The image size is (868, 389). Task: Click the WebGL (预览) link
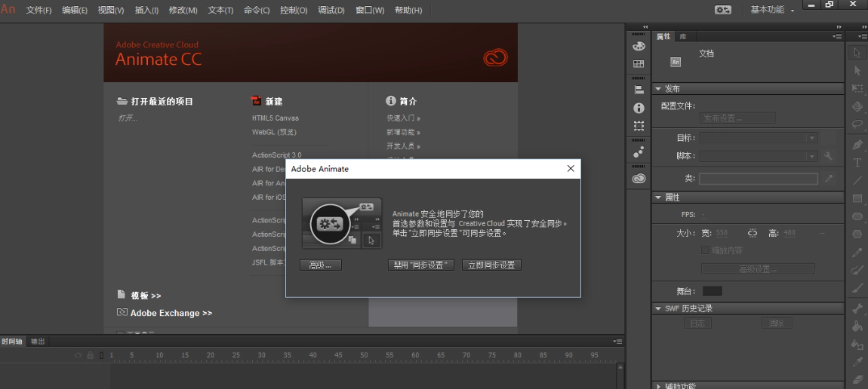pyautogui.click(x=274, y=132)
